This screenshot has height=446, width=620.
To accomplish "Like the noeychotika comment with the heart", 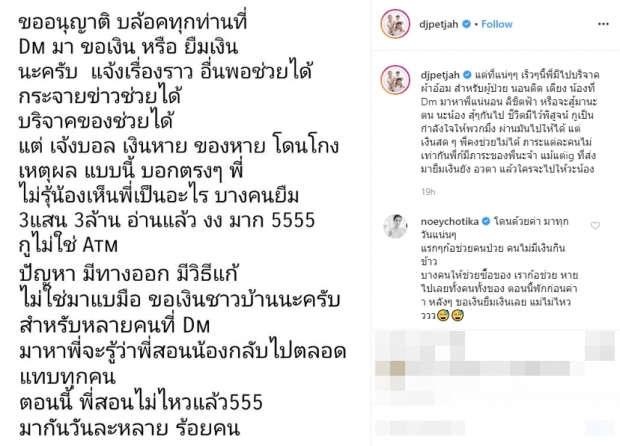I will coord(595,226).
